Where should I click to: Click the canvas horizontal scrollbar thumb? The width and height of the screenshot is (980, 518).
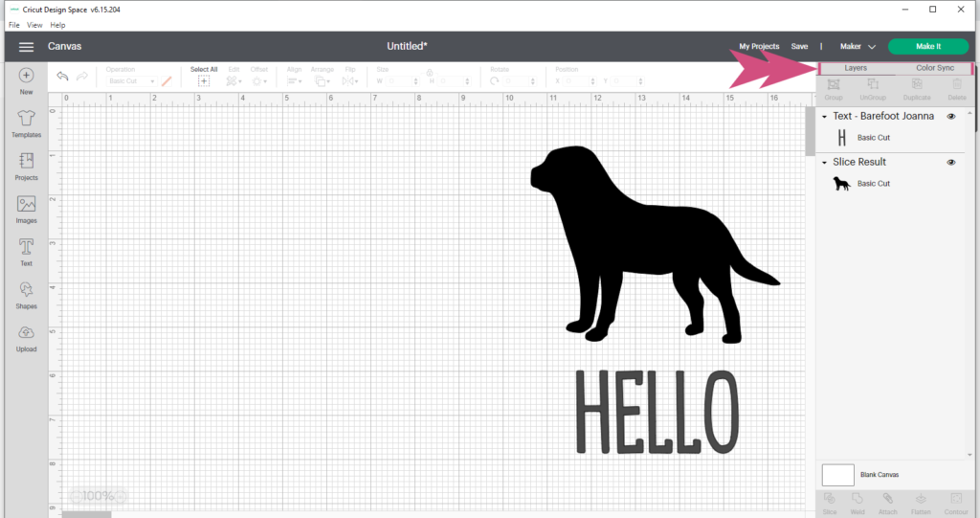point(86,515)
